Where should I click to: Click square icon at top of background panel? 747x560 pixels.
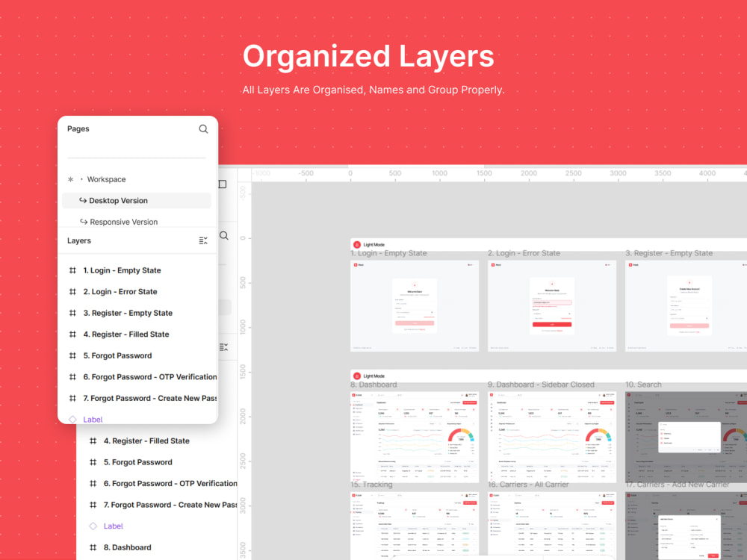[x=223, y=184]
